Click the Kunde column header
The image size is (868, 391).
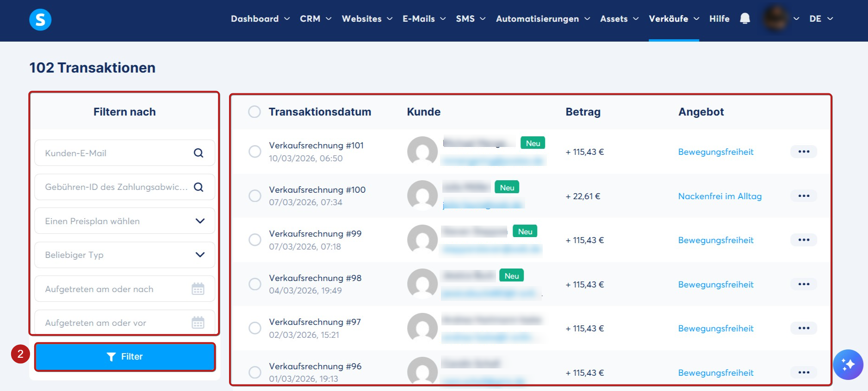click(x=423, y=112)
